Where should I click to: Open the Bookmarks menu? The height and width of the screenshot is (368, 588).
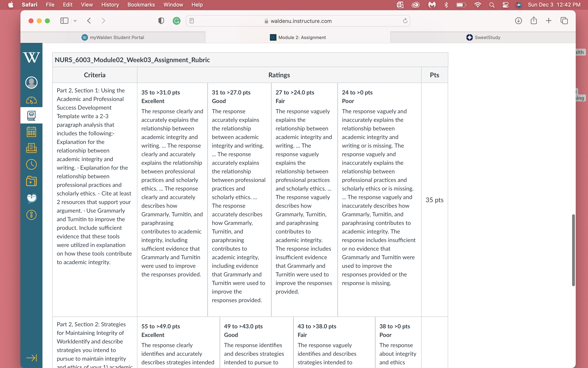[141, 5]
